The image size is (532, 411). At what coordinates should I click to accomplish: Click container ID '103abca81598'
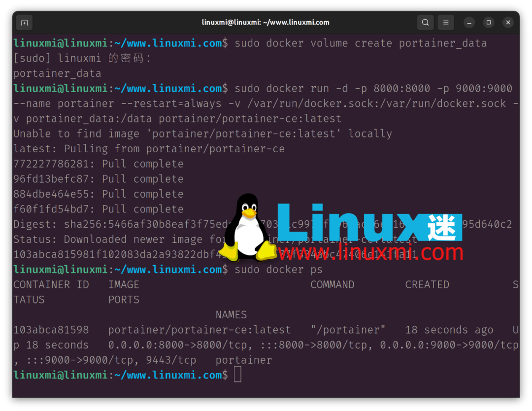[51, 330]
